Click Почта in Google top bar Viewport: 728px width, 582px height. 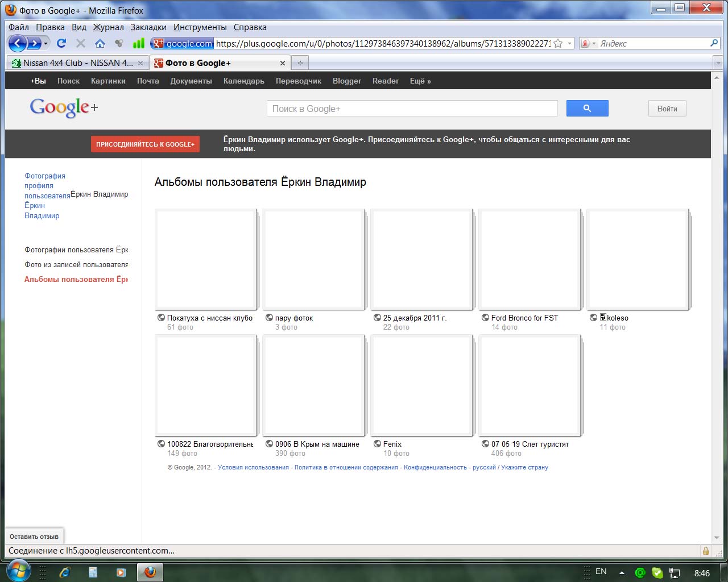[148, 81]
